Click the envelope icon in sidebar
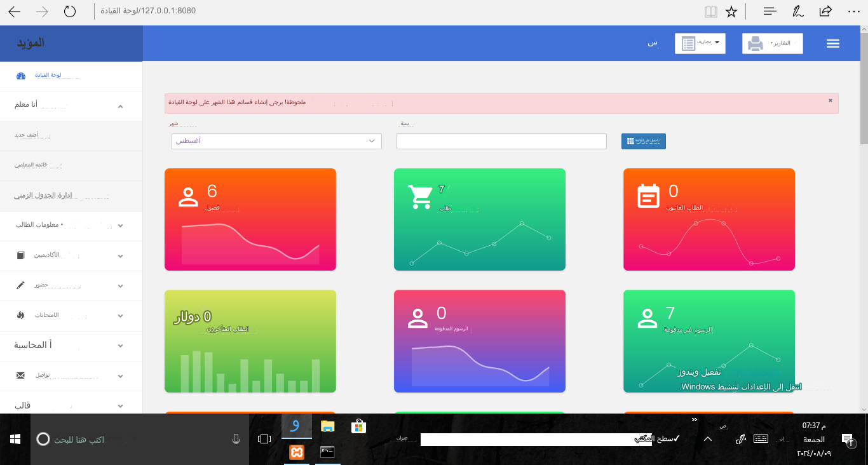Screen dimensions: 868x465 tap(20, 376)
